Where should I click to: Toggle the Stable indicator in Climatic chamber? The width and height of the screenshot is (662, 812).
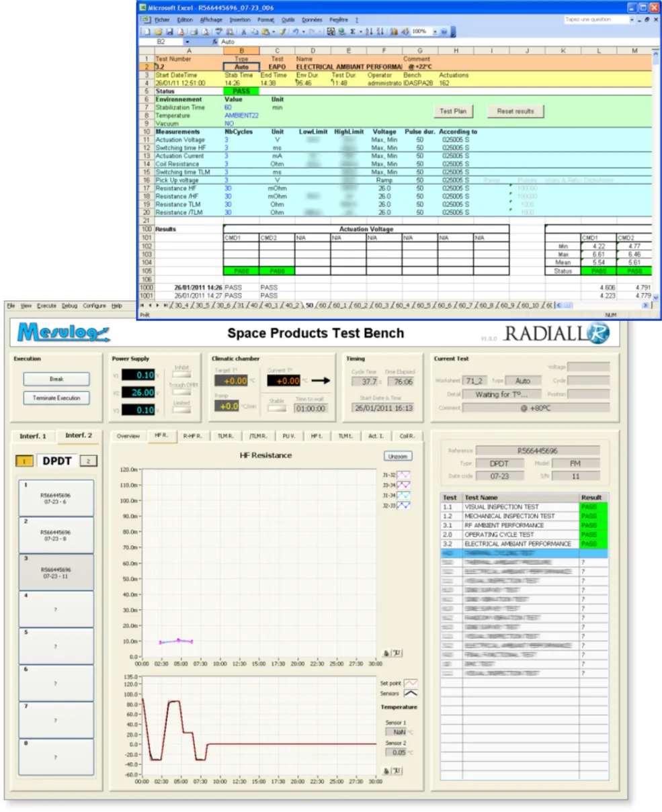[277, 408]
